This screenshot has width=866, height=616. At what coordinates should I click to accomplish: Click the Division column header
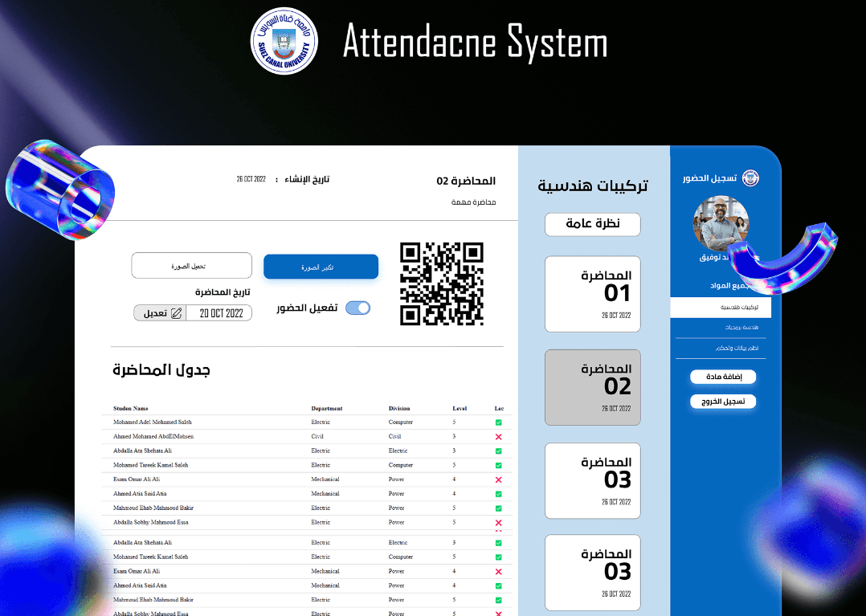tap(398, 409)
